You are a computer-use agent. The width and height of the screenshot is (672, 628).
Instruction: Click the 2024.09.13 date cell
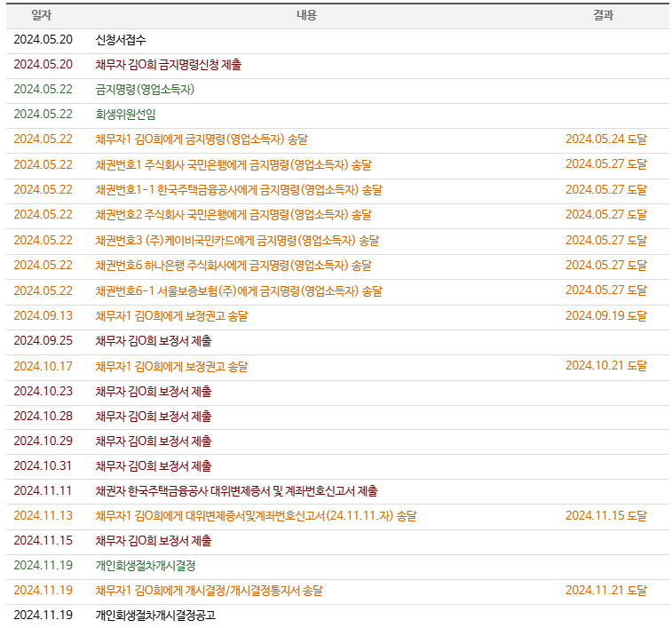[43, 315]
